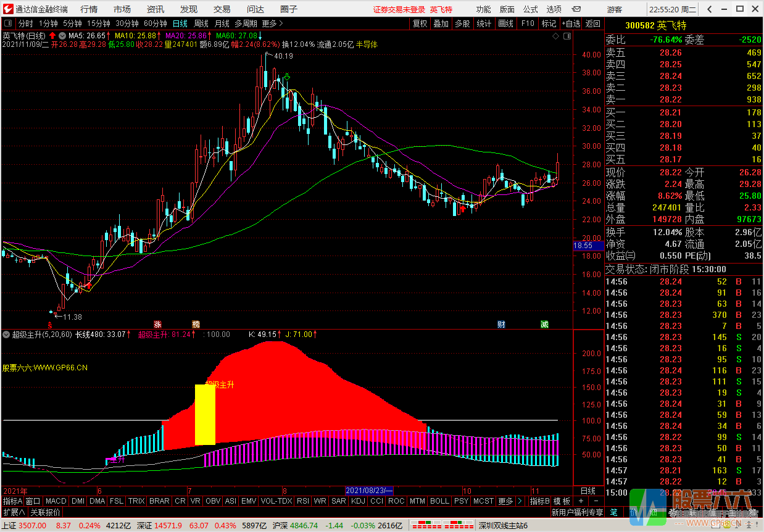764x532 pixels.
Task: Click the 深证 index value 14571.9
Action: pos(168,526)
